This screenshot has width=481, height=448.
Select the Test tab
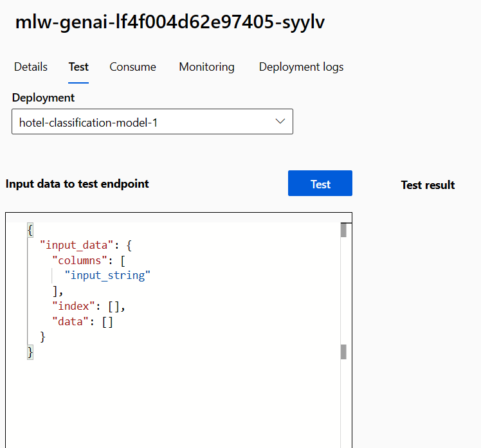(x=78, y=67)
